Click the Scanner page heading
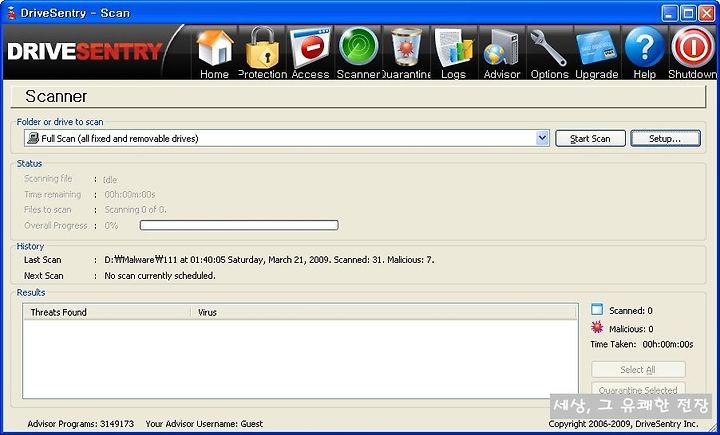The height and width of the screenshot is (435, 720). coord(56,96)
